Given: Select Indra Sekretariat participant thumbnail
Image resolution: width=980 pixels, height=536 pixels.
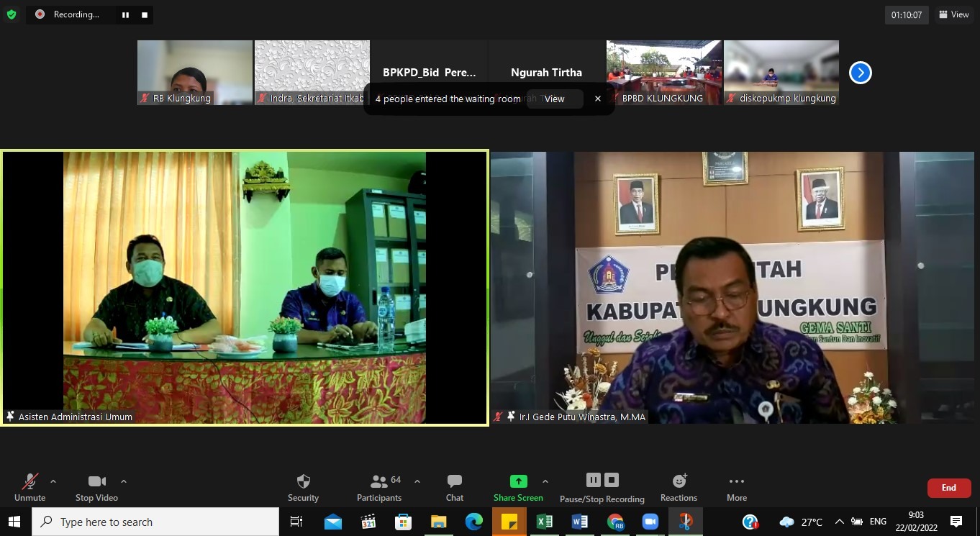Looking at the screenshot, I should point(312,73).
